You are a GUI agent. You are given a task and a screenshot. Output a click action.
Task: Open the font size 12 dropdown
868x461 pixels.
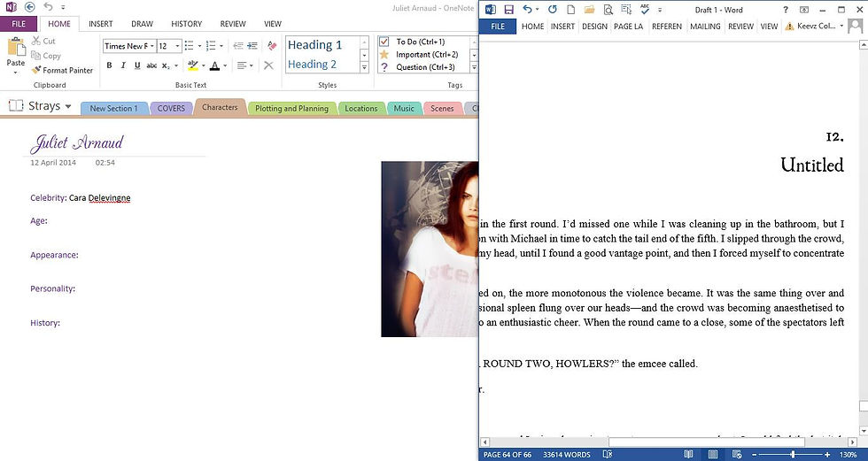point(178,46)
